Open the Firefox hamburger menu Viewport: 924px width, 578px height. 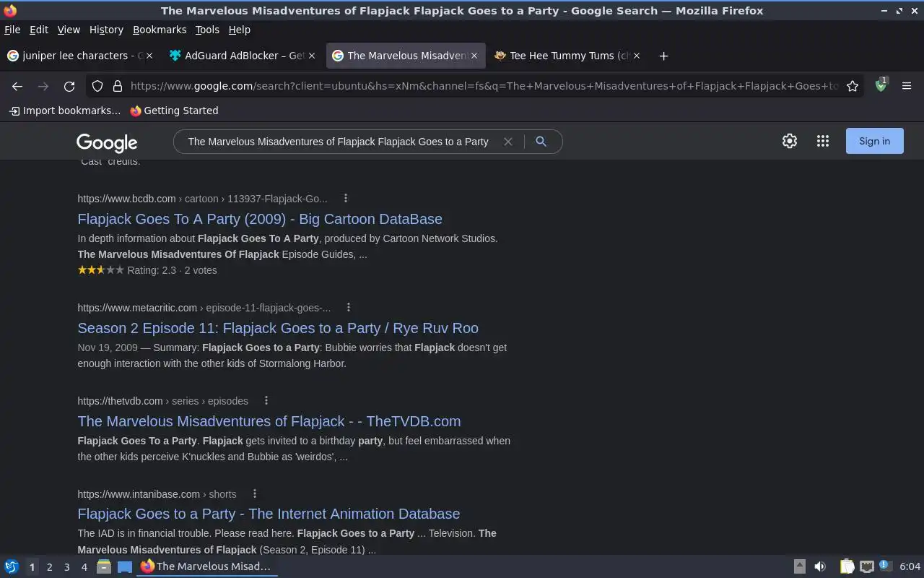coord(907,86)
